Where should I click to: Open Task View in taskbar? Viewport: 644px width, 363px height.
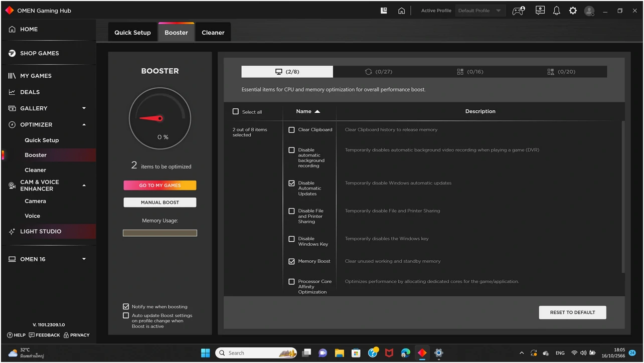pos(306,353)
